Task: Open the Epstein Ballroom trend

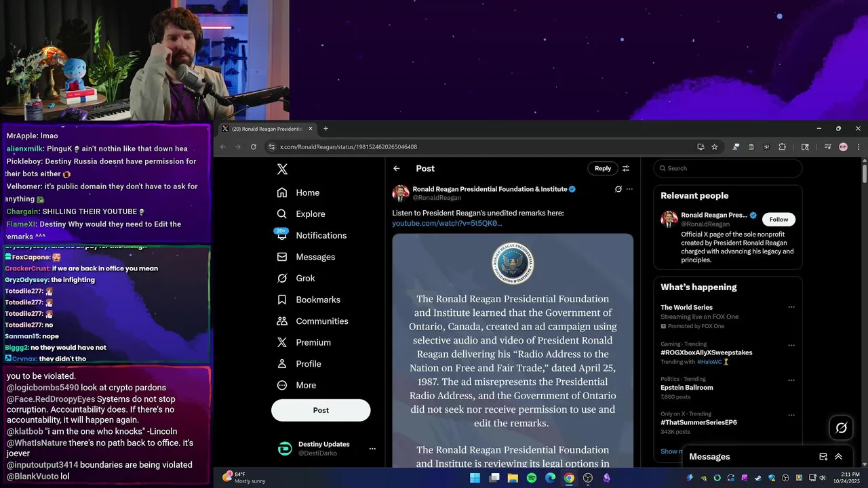Action: click(686, 388)
